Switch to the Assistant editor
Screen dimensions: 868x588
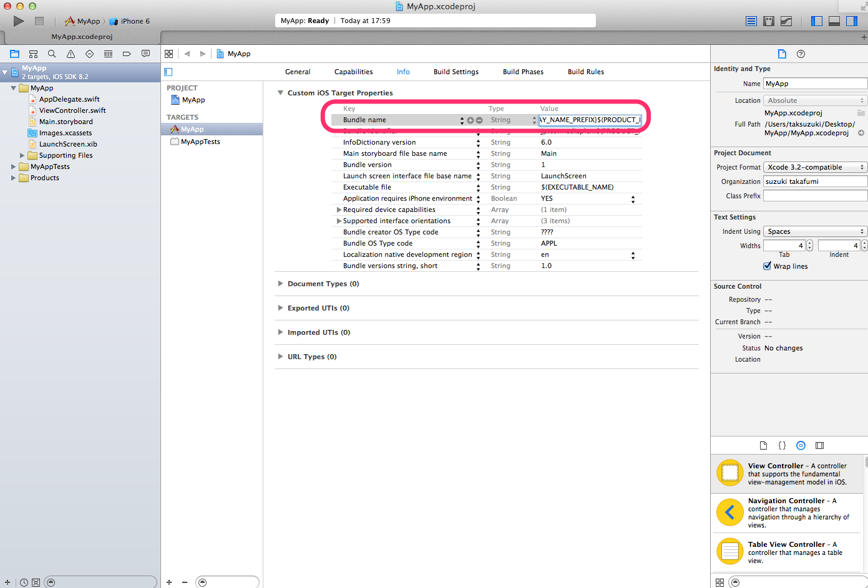click(x=769, y=21)
